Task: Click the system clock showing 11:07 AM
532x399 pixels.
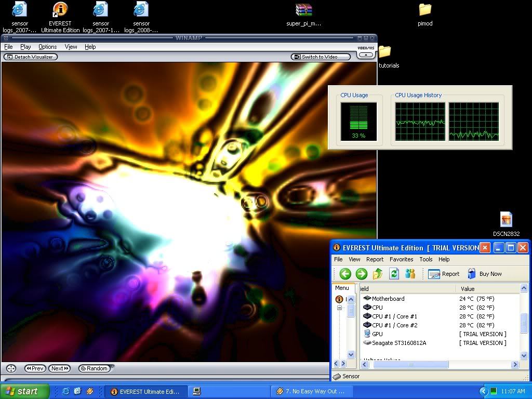Action: point(513,391)
